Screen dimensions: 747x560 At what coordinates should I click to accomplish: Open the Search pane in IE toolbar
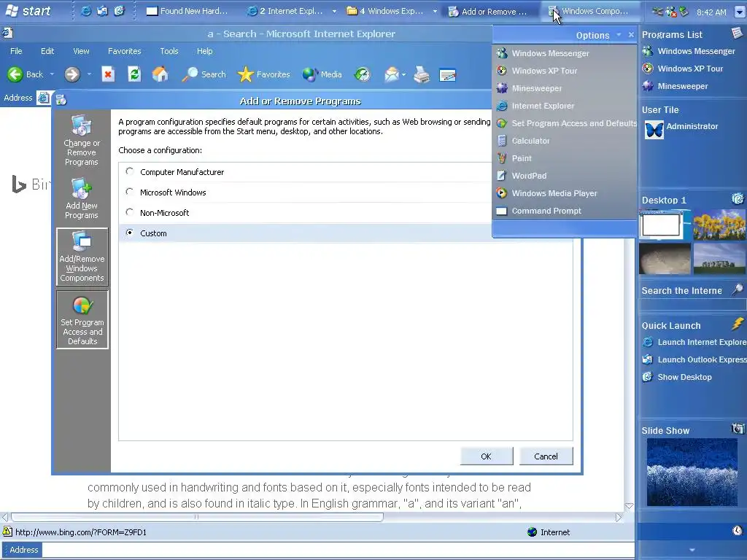pyautogui.click(x=204, y=74)
